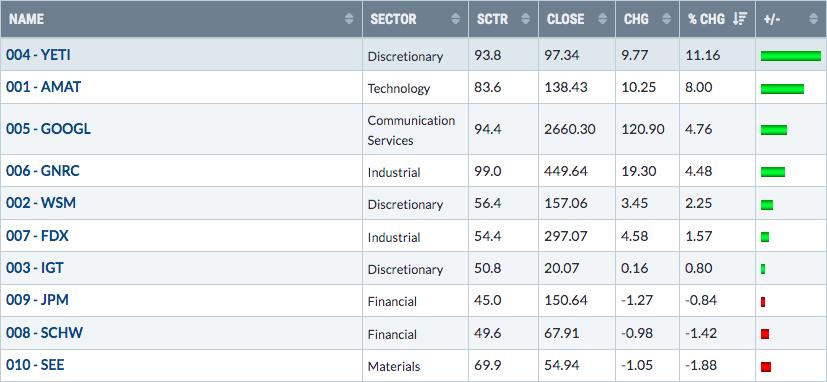Select the 005 - GOOGL entry

pos(48,129)
